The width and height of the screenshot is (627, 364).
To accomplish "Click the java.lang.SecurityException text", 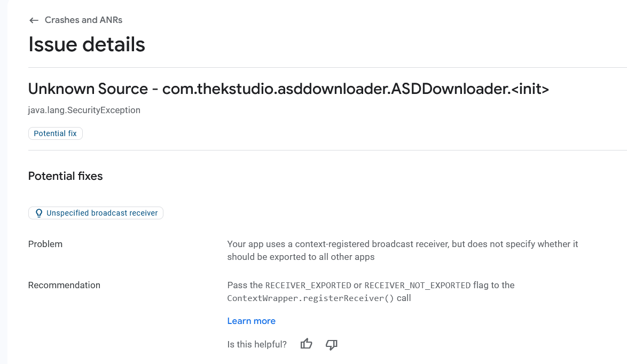I will [x=84, y=110].
